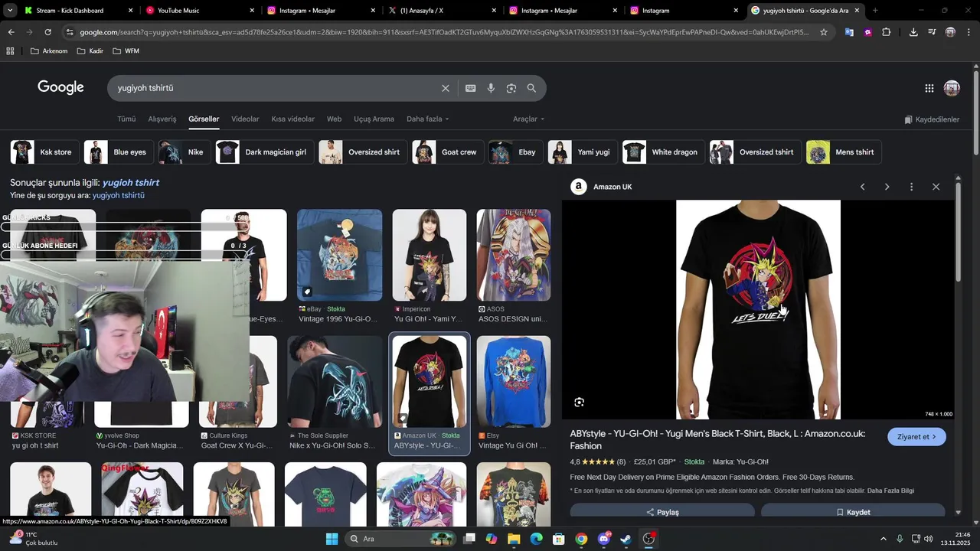The image size is (980, 551).
Task: Open Google account profile avatar
Action: click(952, 88)
